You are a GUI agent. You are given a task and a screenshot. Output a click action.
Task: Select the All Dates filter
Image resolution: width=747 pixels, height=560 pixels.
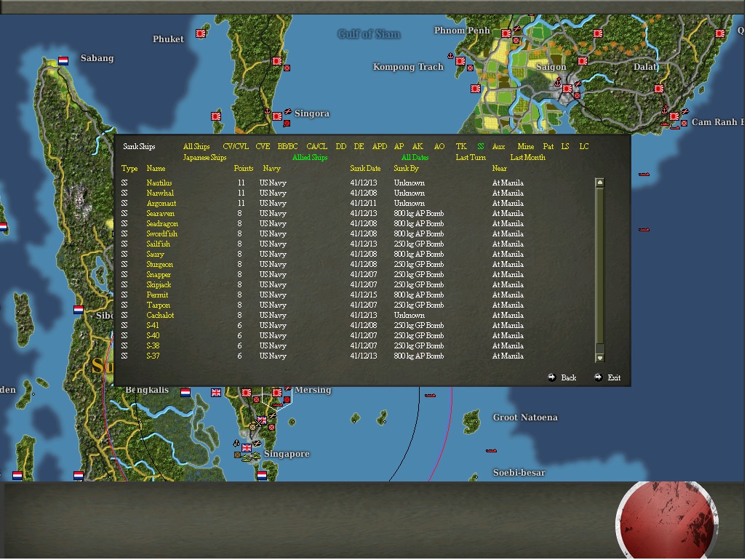pyautogui.click(x=415, y=158)
